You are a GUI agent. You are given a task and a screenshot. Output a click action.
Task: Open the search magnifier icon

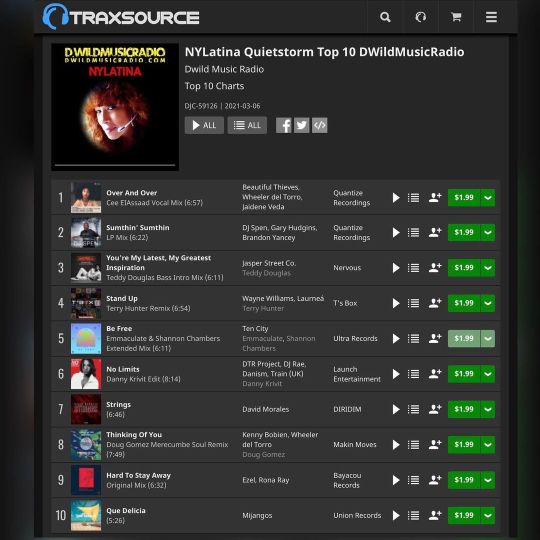click(385, 17)
